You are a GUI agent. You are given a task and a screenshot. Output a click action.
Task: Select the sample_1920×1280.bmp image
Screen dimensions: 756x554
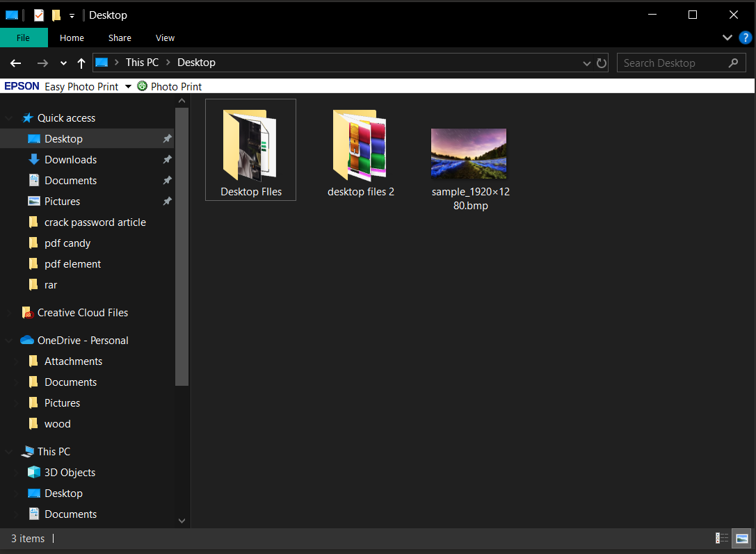pyautogui.click(x=469, y=153)
